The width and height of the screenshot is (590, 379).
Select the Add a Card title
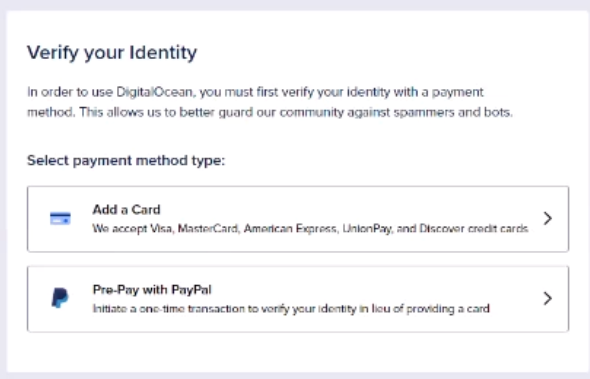click(x=126, y=209)
